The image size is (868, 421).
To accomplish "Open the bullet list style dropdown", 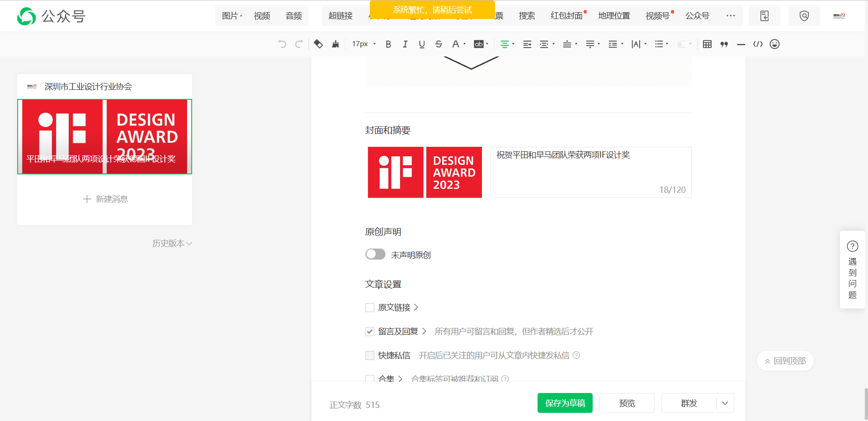I will (661, 44).
